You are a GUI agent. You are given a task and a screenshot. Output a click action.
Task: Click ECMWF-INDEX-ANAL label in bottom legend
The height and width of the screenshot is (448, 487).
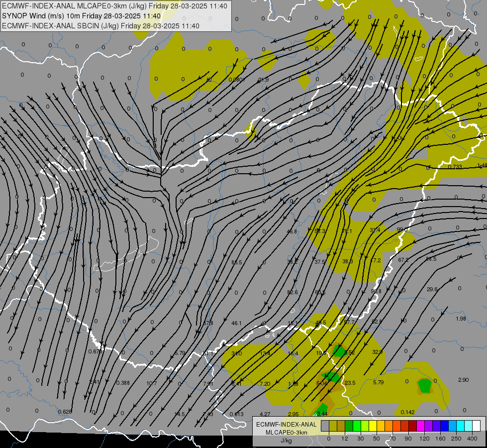(287, 425)
